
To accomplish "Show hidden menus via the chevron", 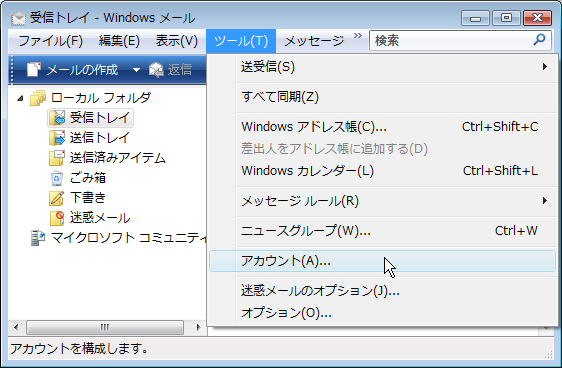I will coord(358,35).
